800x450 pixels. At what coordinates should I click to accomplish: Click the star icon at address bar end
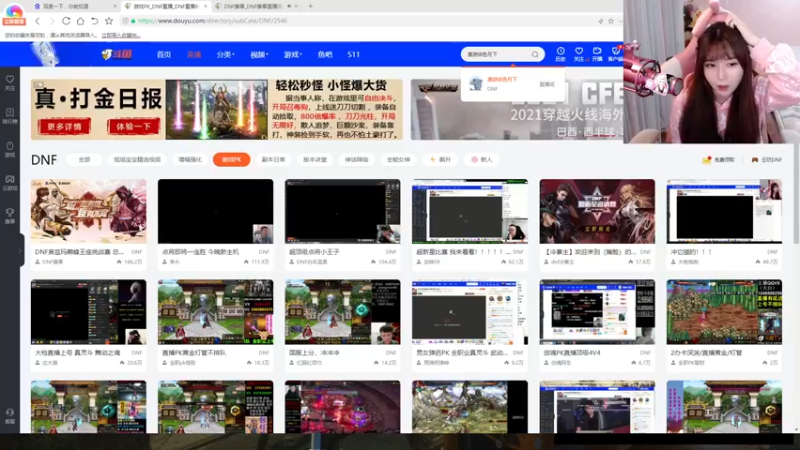[611, 21]
